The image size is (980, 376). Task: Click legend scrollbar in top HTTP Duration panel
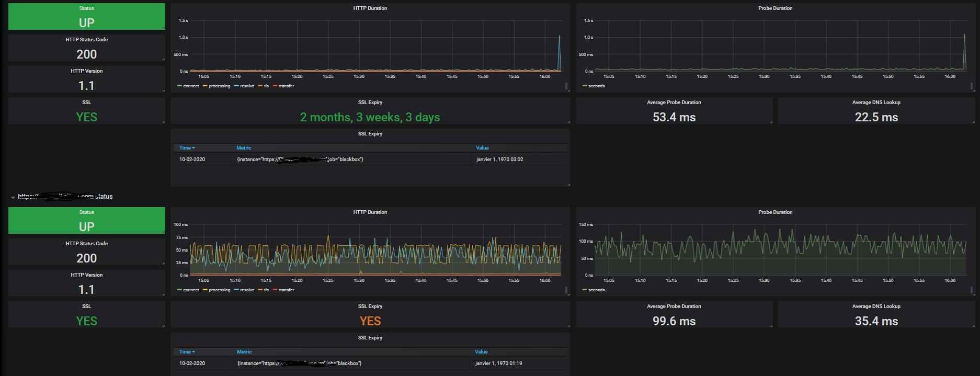(x=567, y=86)
